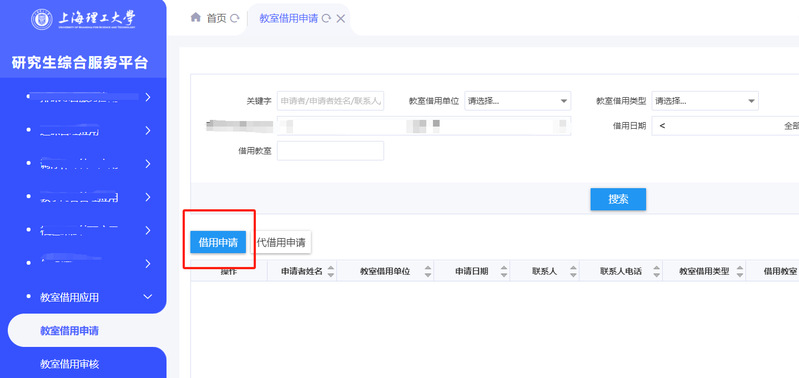Refresh the 教室借用申请 tab
Viewport: 799px width, 378px height.
pos(327,19)
